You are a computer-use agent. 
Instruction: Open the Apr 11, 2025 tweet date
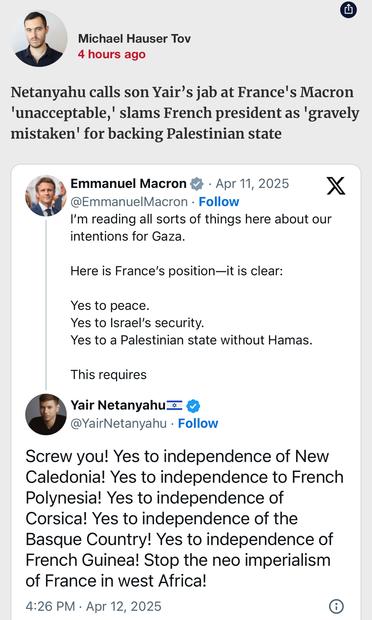[x=252, y=184]
